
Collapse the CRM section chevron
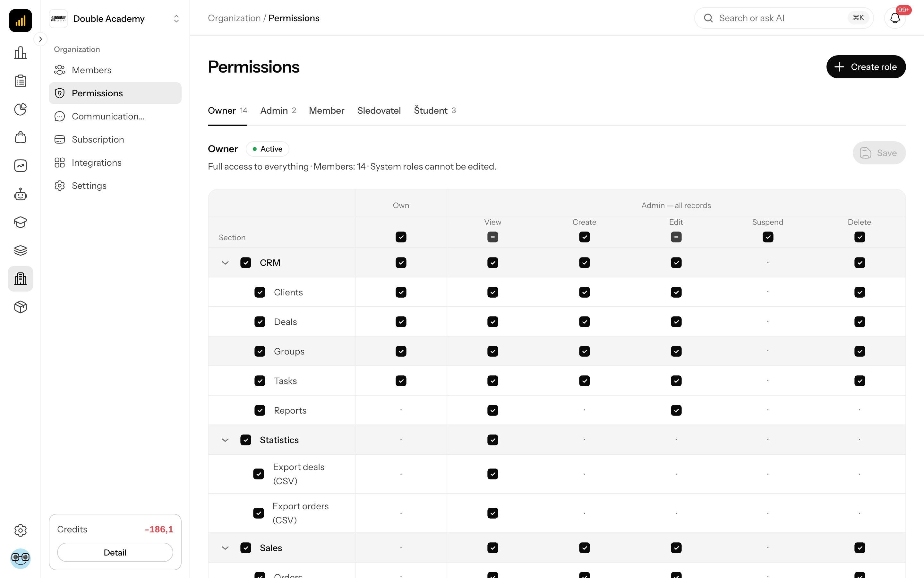(x=225, y=263)
